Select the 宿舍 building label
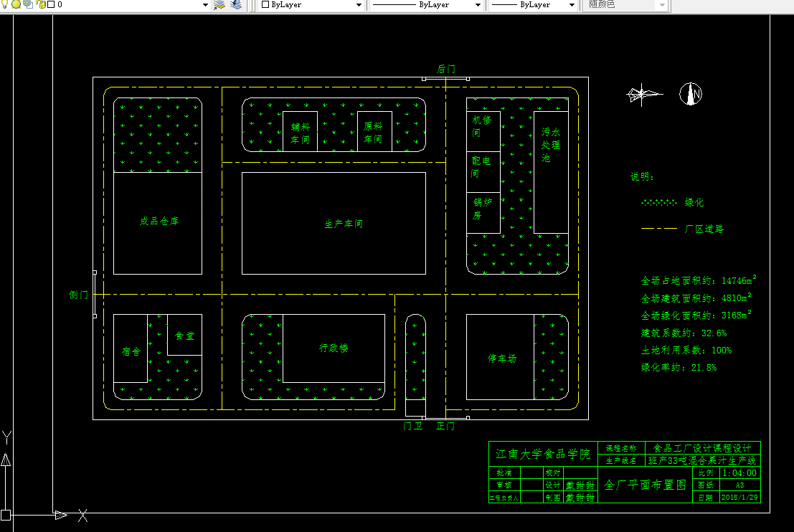The image size is (794, 532). point(131,351)
